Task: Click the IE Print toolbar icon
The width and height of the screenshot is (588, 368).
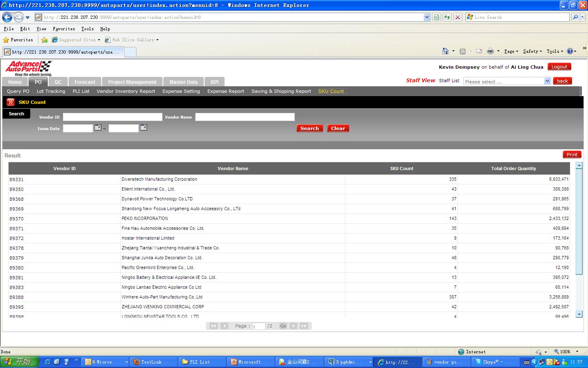Action: 490,51
